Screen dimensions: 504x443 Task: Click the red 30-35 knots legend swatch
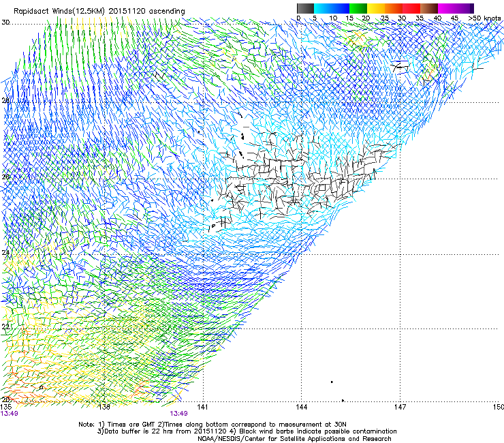click(411, 8)
